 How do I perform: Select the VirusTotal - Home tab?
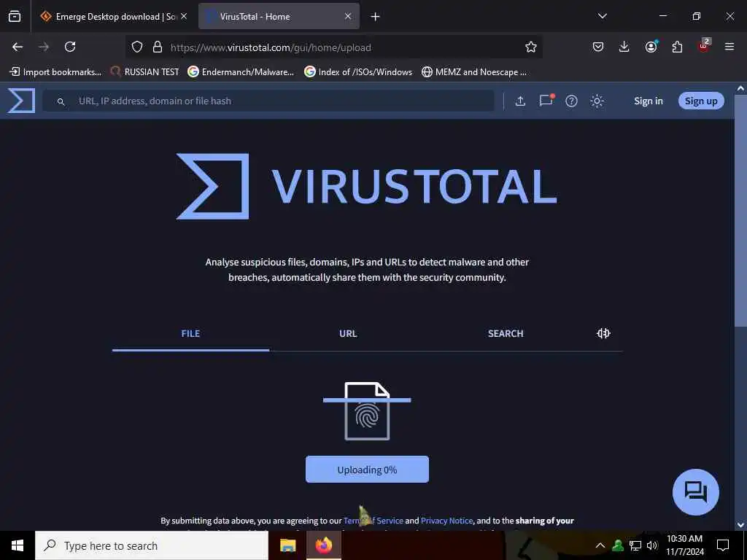coord(279,17)
